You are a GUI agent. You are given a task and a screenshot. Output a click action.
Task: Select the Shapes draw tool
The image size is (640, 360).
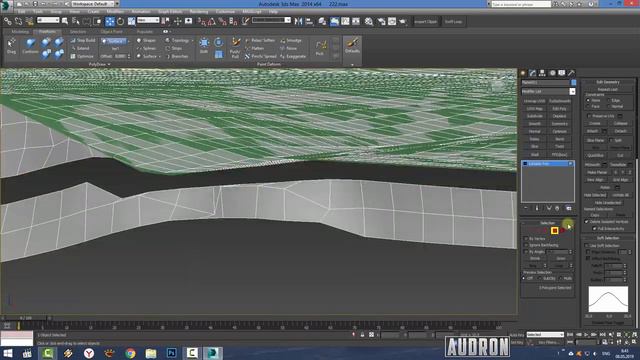point(146,40)
